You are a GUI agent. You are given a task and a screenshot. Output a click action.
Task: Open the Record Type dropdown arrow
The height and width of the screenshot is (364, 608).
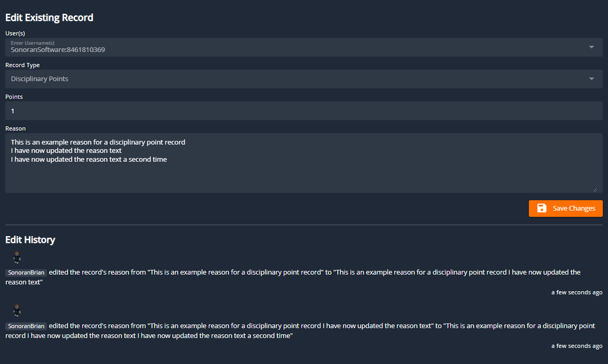pos(591,79)
